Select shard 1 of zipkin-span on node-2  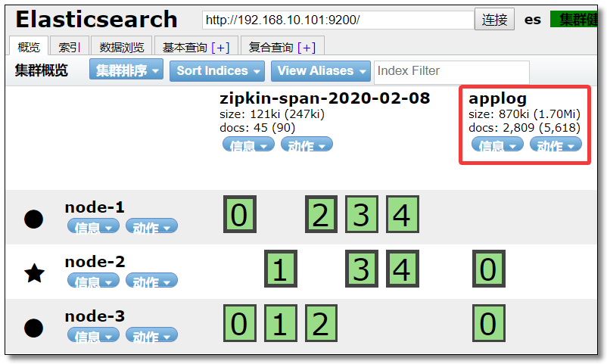click(281, 269)
